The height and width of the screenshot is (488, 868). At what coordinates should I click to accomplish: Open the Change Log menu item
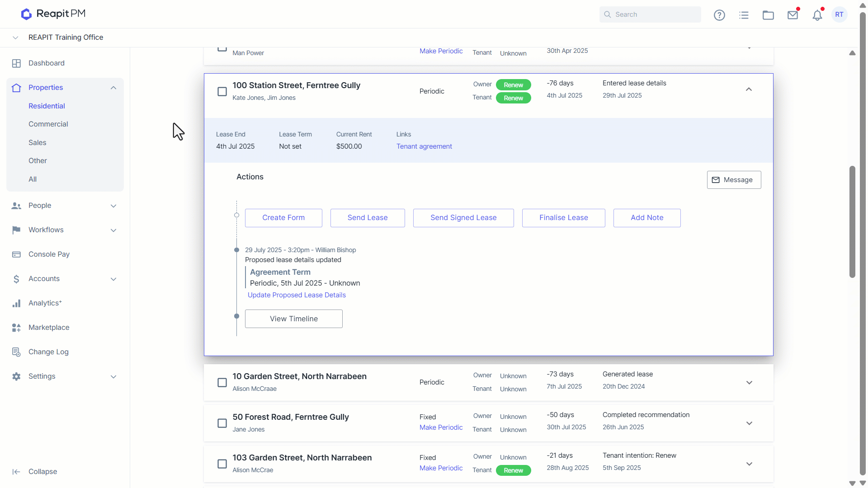pos(48,352)
